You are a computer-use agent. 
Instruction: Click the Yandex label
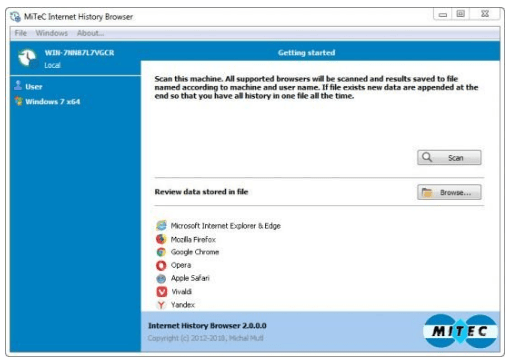point(183,305)
